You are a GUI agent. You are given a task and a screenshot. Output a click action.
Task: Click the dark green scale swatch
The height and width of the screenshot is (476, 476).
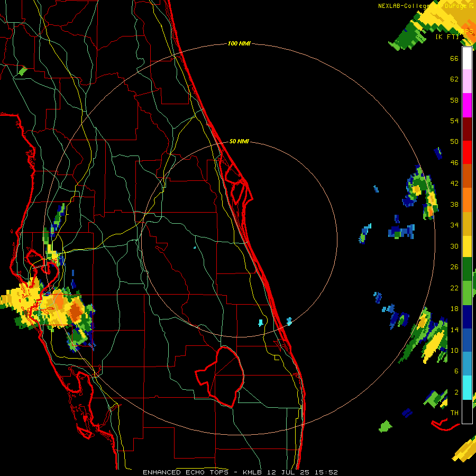pos(467,270)
